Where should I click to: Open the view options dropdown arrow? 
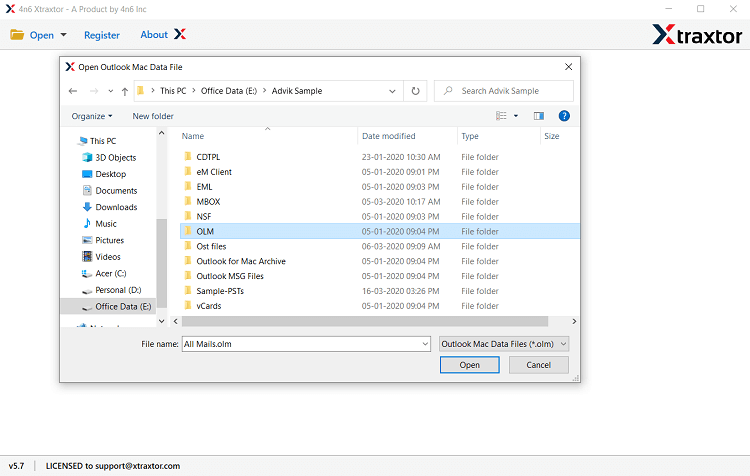click(x=516, y=116)
